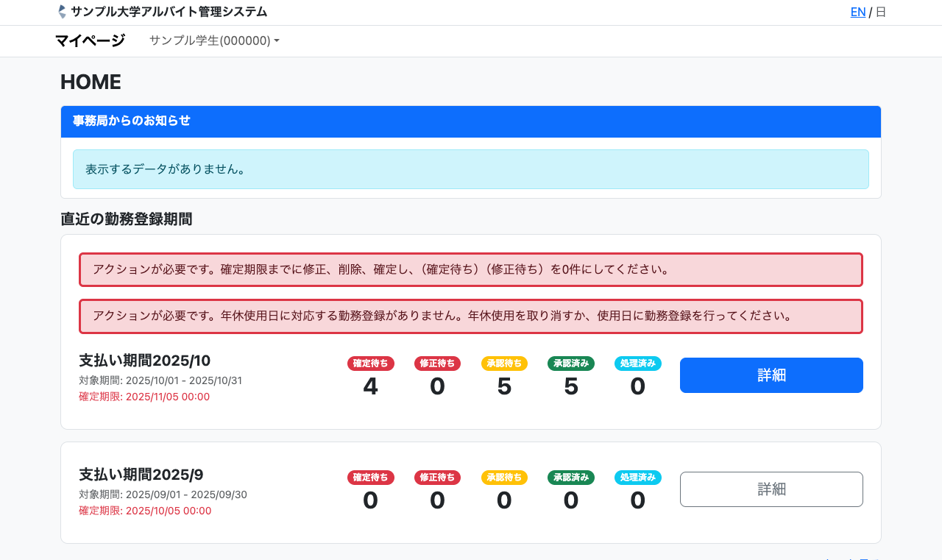942x560 pixels.
Task: Expand the サンプル学生(000000) user dropdown
Action: coord(214,40)
